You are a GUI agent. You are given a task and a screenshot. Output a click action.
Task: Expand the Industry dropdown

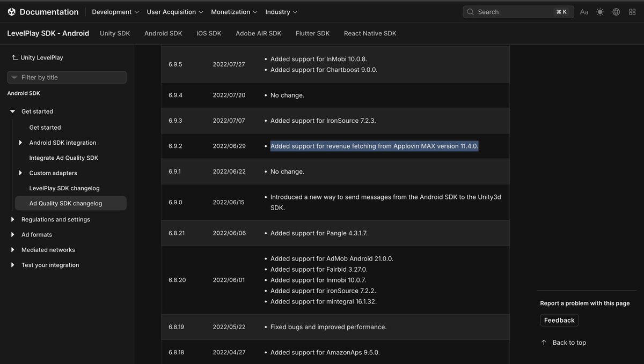click(281, 12)
